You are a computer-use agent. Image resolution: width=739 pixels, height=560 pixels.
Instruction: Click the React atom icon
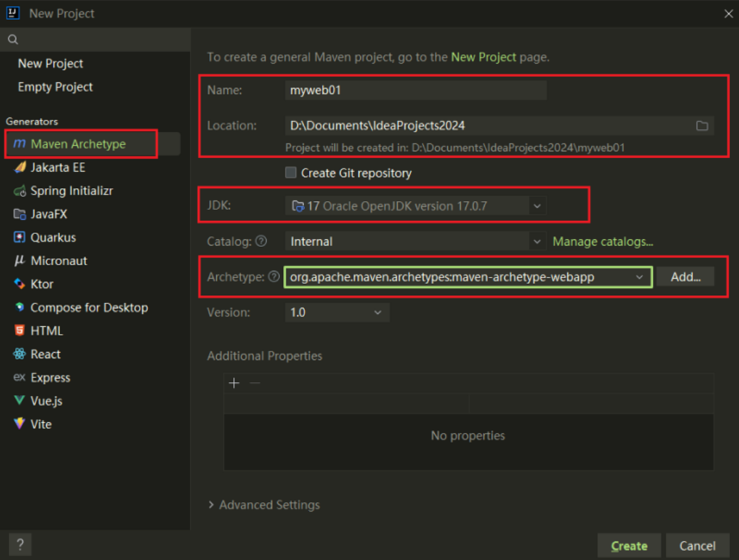(x=20, y=354)
